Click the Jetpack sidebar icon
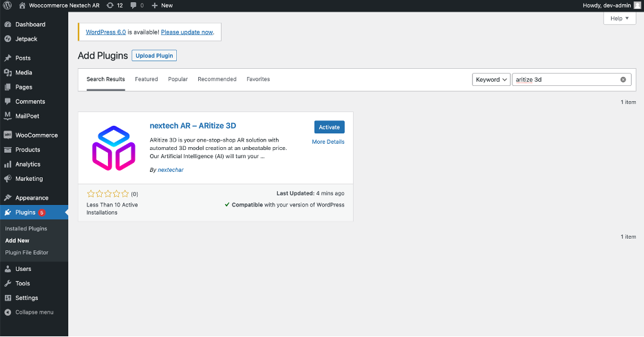This screenshot has height=337, width=644. pos(8,39)
